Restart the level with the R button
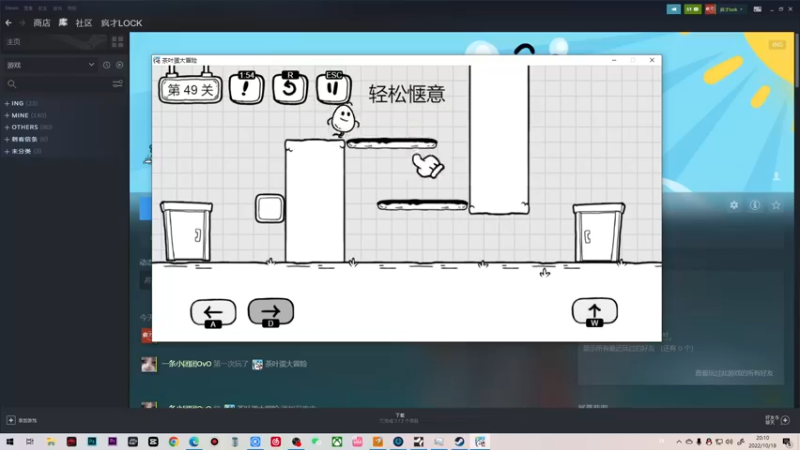The width and height of the screenshot is (800, 450). coord(290,88)
